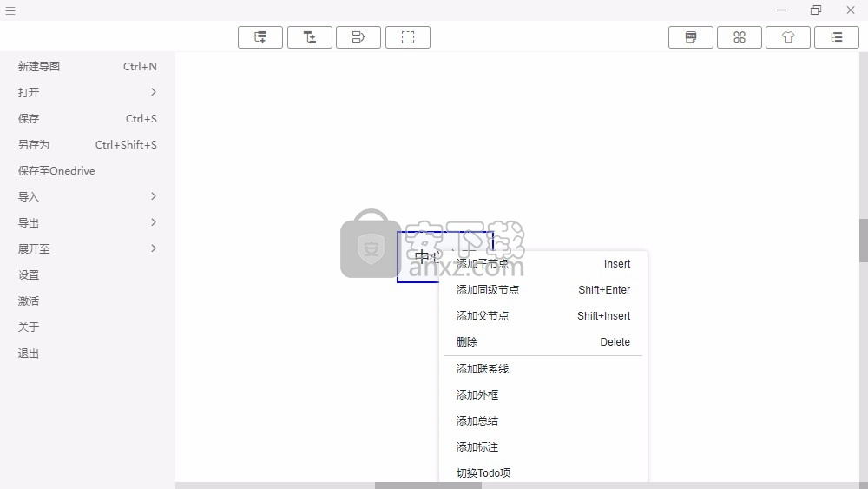This screenshot has width=868, height=489.
Task: Expand the 导出 submenu arrow
Action: [x=154, y=222]
